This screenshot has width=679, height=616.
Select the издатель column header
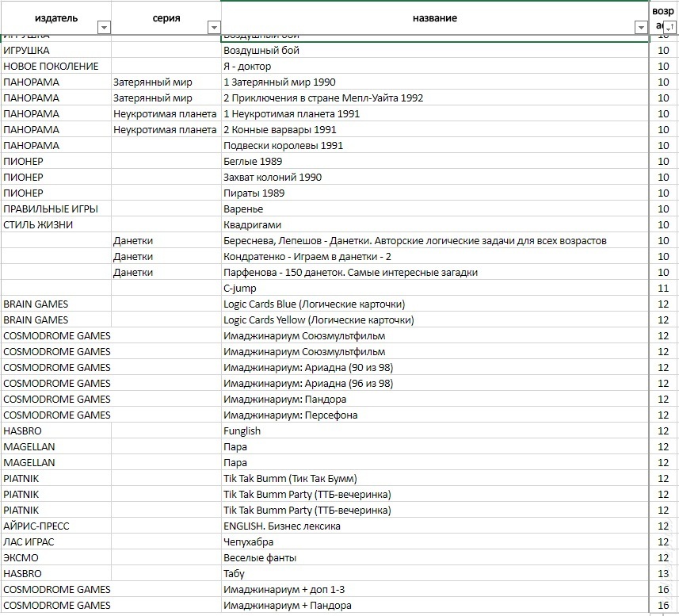click(x=56, y=17)
